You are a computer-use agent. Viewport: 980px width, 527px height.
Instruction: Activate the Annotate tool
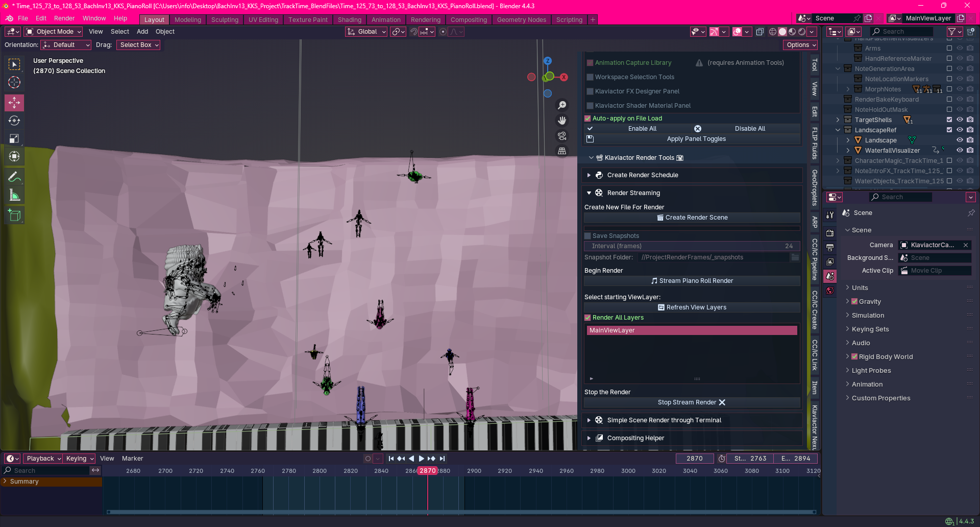point(14,177)
